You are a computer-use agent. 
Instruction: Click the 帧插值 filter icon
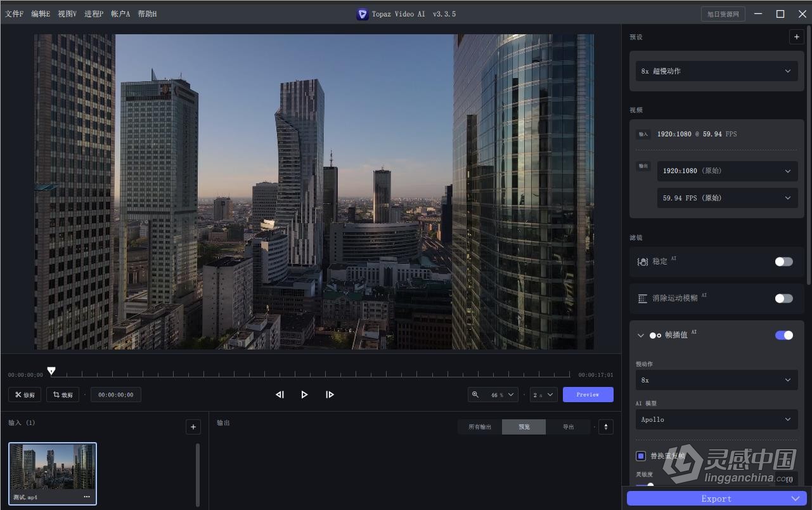pyautogui.click(x=654, y=335)
